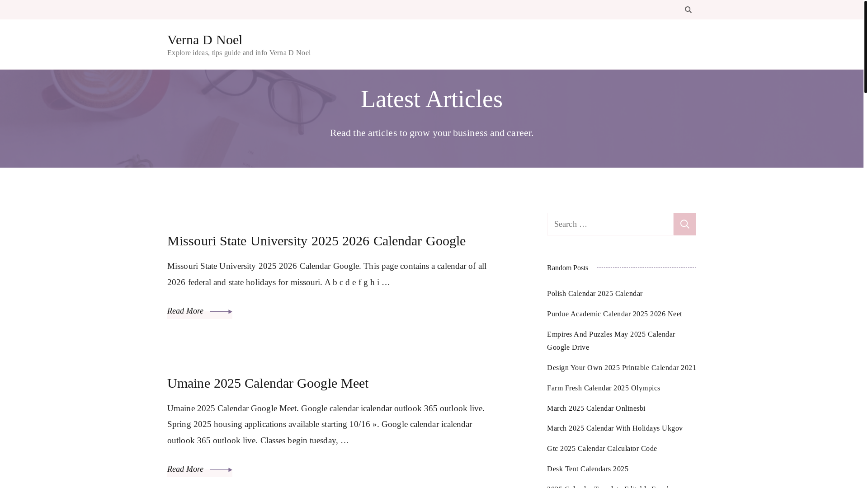Open Farm Fresh Calendar 2025 Olympics link
This screenshot has width=868, height=488.
tap(604, 388)
